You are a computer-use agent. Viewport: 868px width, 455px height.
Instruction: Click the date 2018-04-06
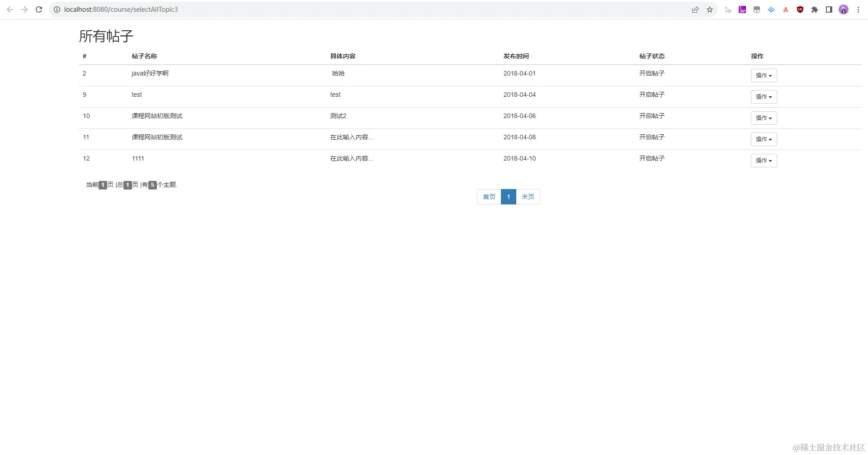click(x=519, y=116)
